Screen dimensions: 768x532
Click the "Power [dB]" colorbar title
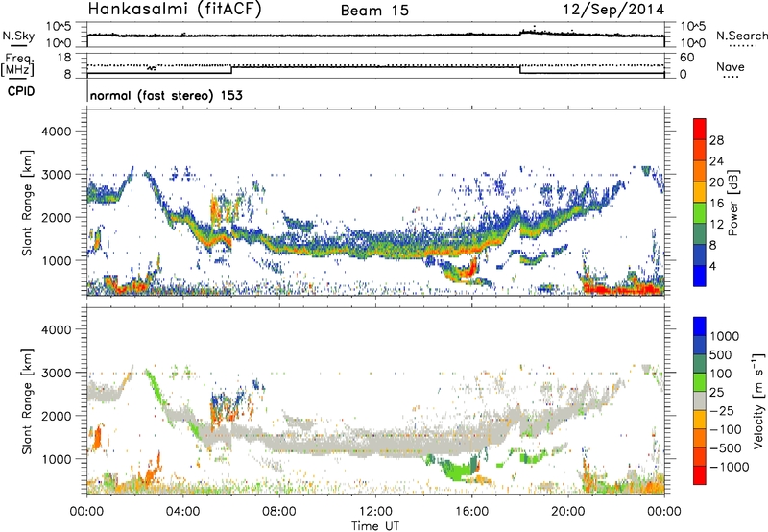[x=733, y=203]
